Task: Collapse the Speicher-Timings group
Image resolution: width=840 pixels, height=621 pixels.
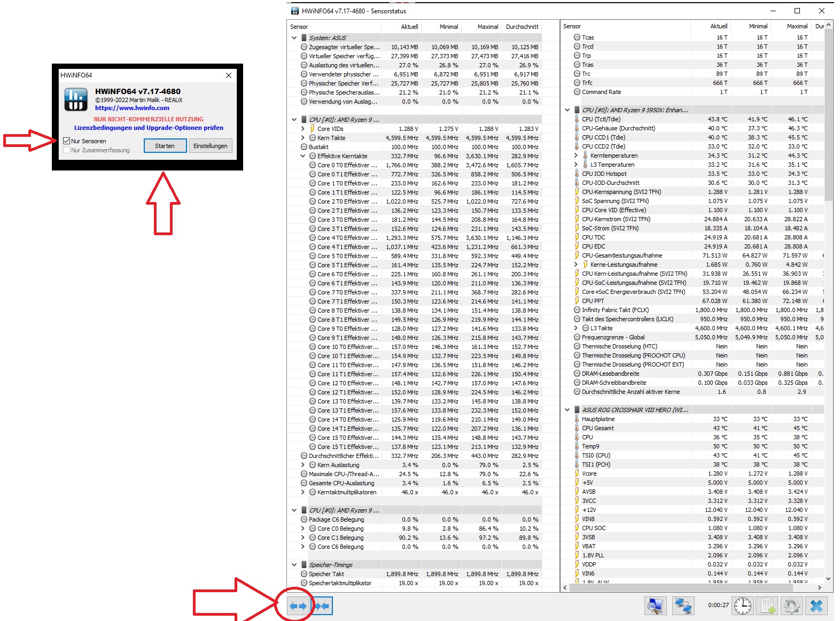Action: click(294, 565)
